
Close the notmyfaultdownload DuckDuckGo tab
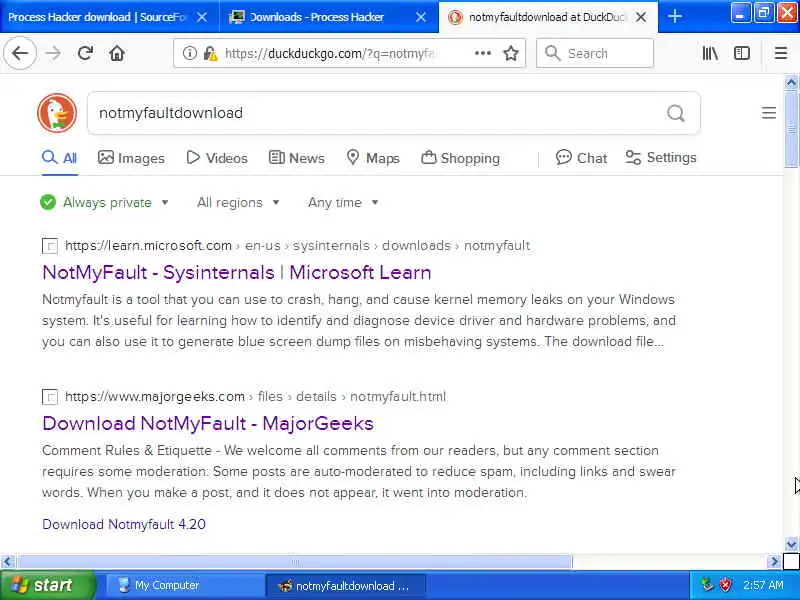coord(641,17)
